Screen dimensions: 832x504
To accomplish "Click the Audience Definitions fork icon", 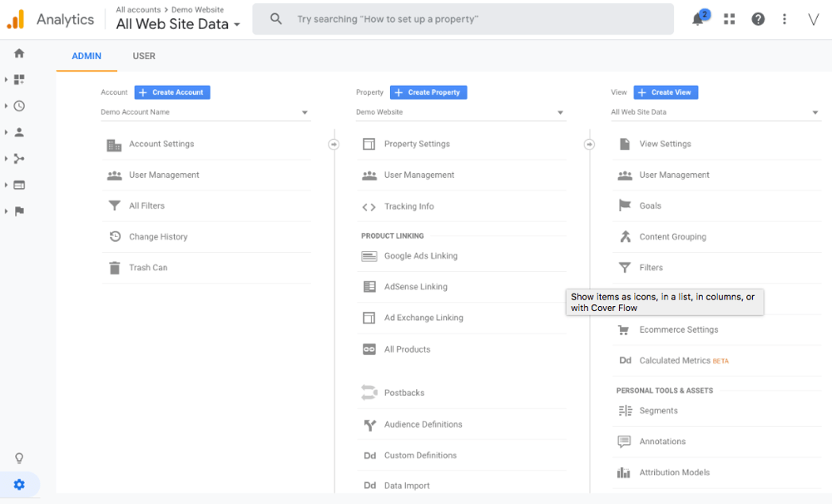I will click(x=370, y=425).
